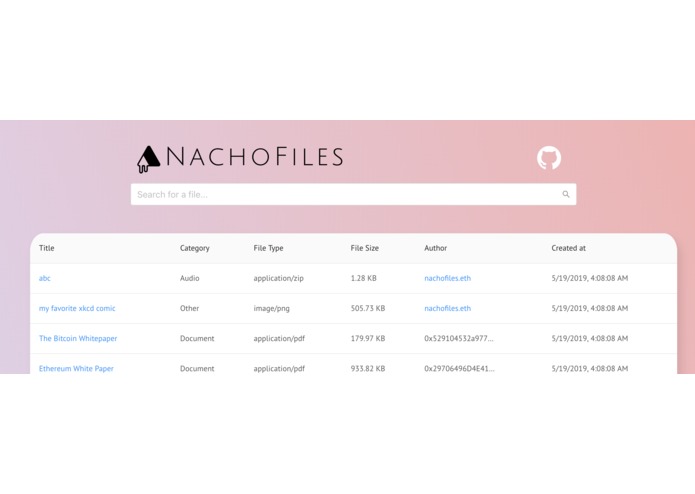Click author address 0x529104532a977...
695x494 pixels.
(459, 338)
